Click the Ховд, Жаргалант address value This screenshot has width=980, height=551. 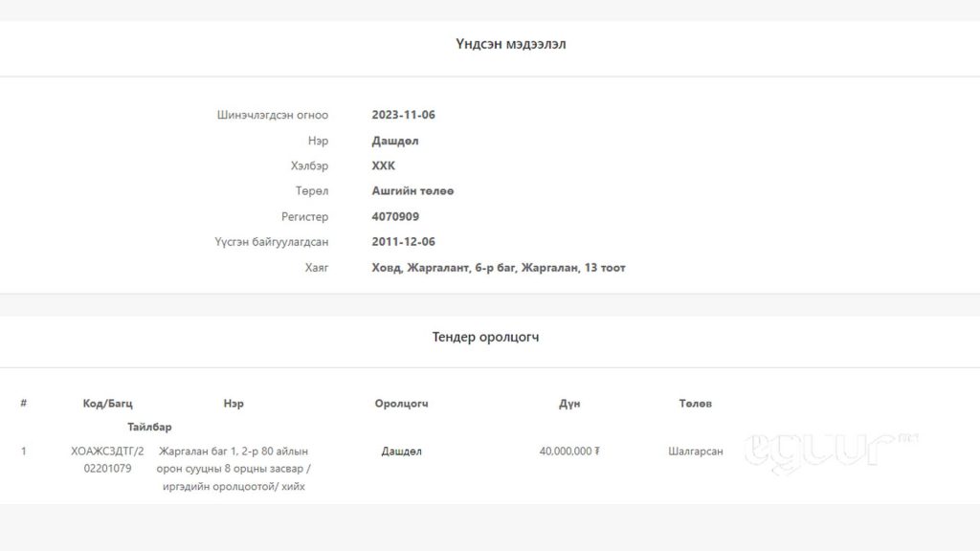(x=498, y=268)
